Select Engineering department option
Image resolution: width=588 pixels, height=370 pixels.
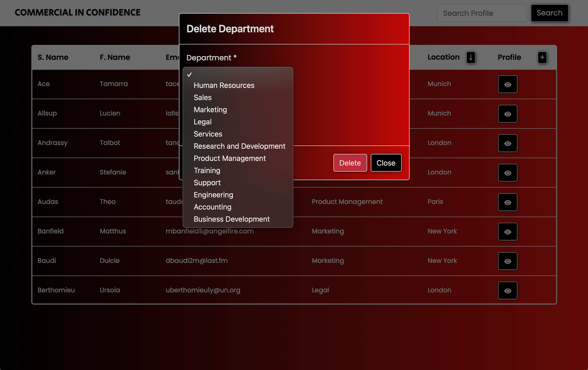coord(238,195)
